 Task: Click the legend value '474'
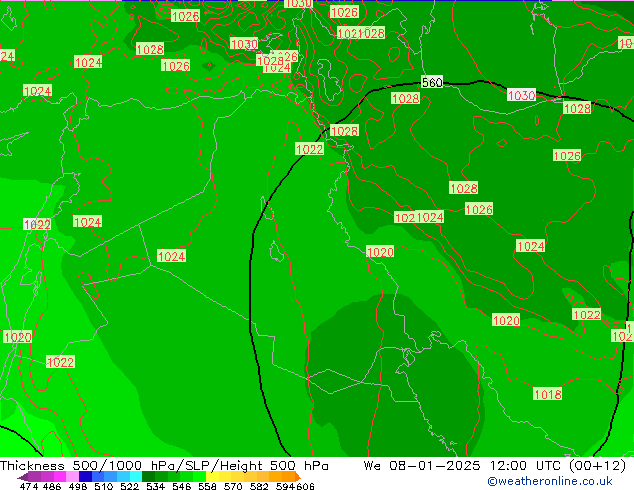29,486
